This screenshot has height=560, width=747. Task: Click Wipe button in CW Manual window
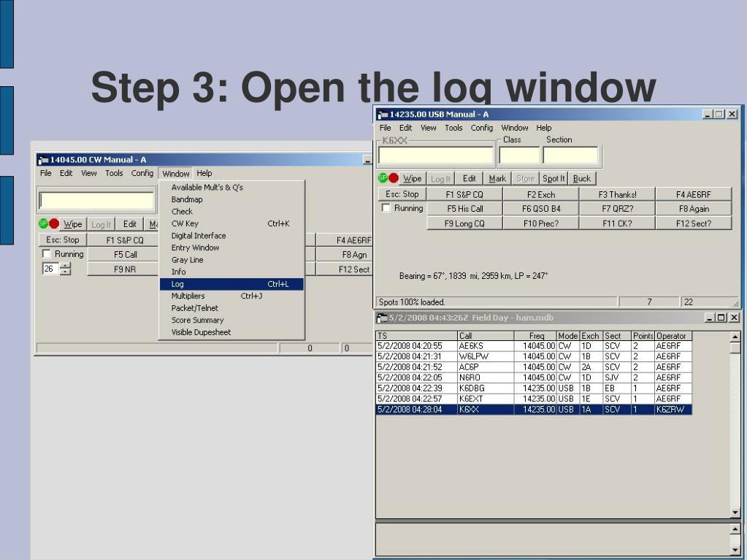[73, 224]
